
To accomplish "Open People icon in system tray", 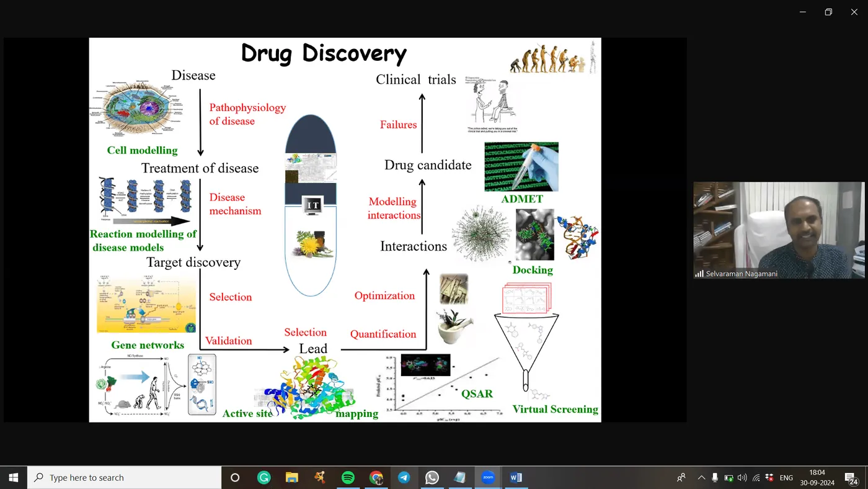I will pyautogui.click(x=681, y=477).
